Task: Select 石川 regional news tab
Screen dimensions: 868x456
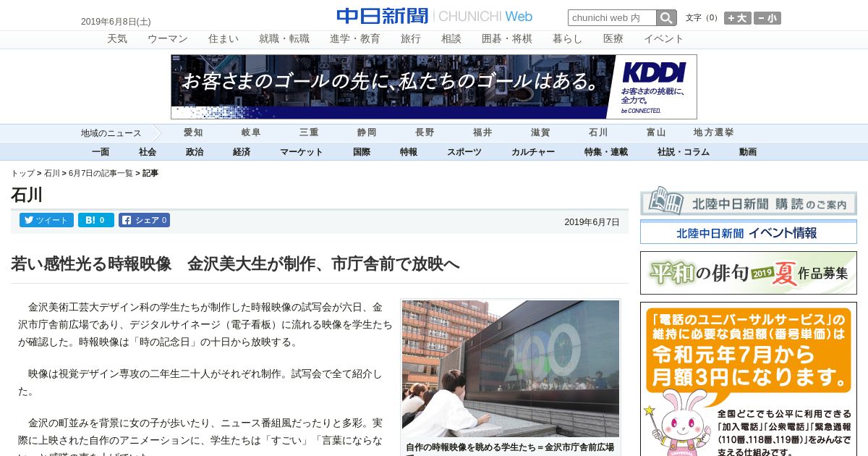Action: point(598,132)
